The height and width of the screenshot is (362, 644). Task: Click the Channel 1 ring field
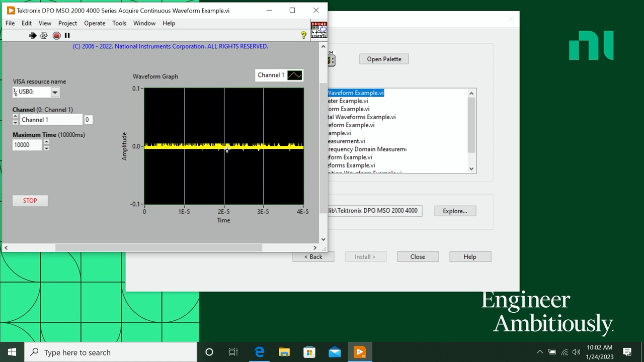pos(51,120)
